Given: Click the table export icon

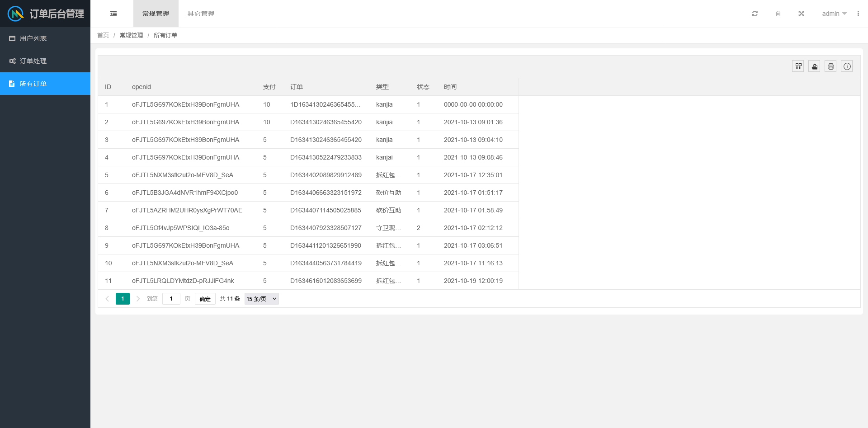Looking at the screenshot, I should click(x=815, y=66).
